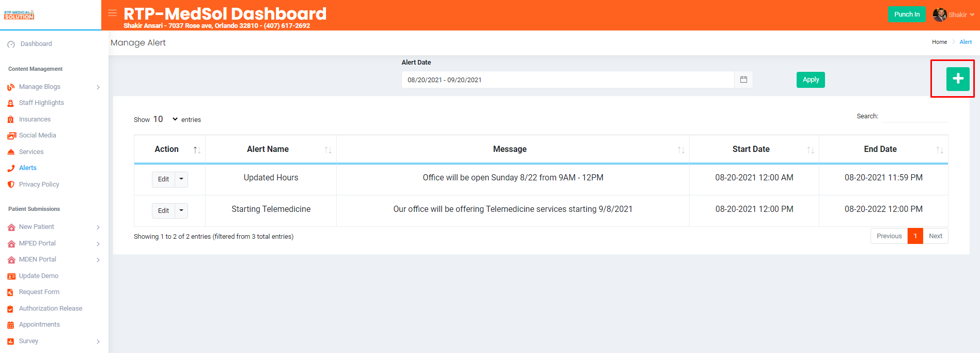980x353 pixels.
Task: Click the Home breadcrumb link
Action: point(939,42)
